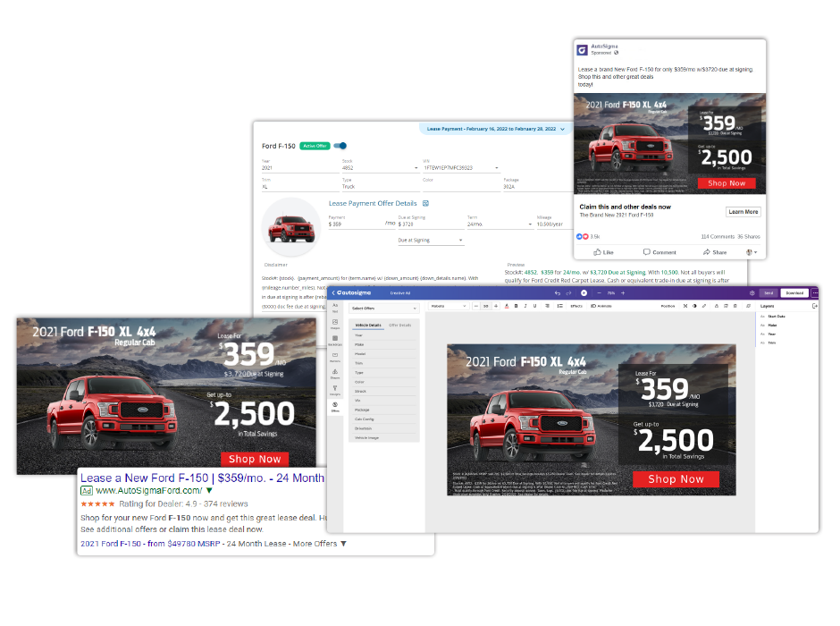This screenshot has width=840, height=626.
Task: Click Learn More in the Facebook ad preview
Action: click(x=743, y=212)
